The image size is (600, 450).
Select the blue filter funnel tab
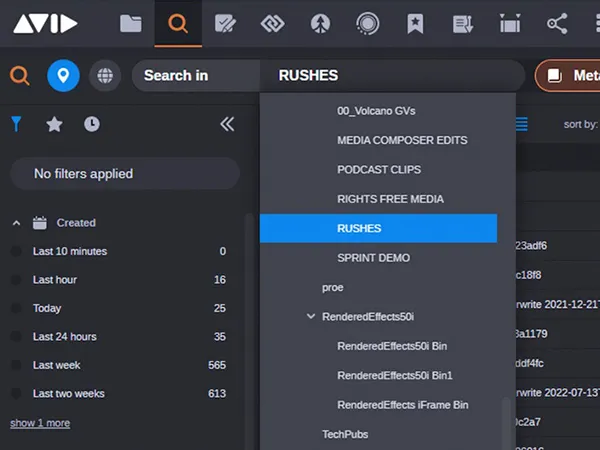[16, 124]
